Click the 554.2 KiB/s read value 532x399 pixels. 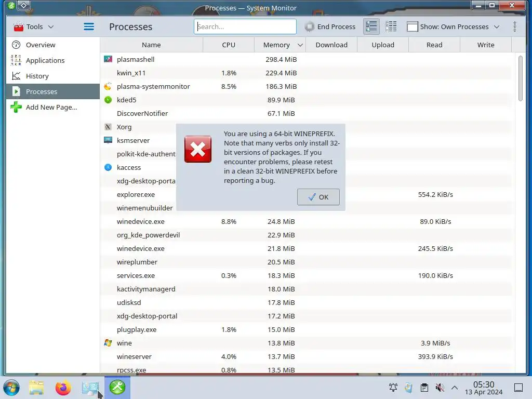pyautogui.click(x=435, y=194)
